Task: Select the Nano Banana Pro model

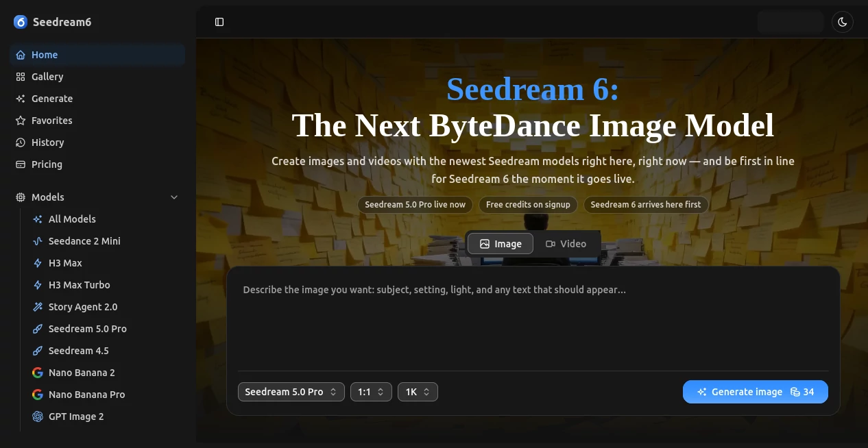Action: (106, 395)
